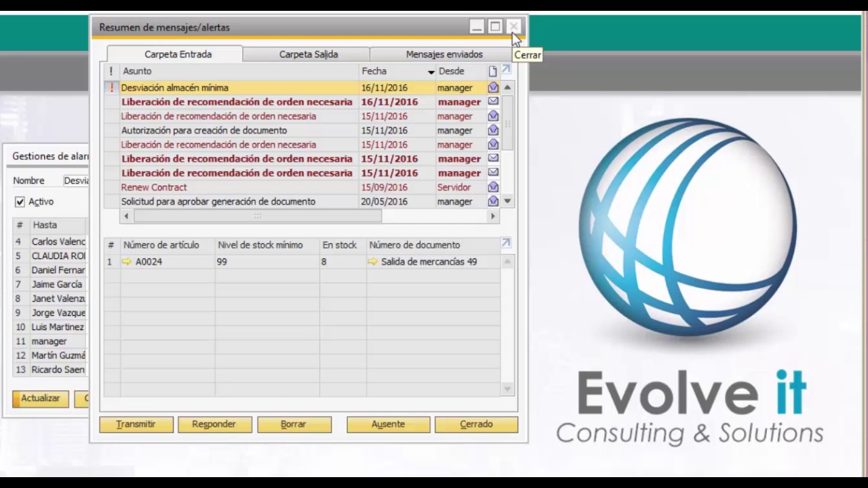Follow the yellow link arrow beside A0024
868x488 pixels.
(127, 262)
